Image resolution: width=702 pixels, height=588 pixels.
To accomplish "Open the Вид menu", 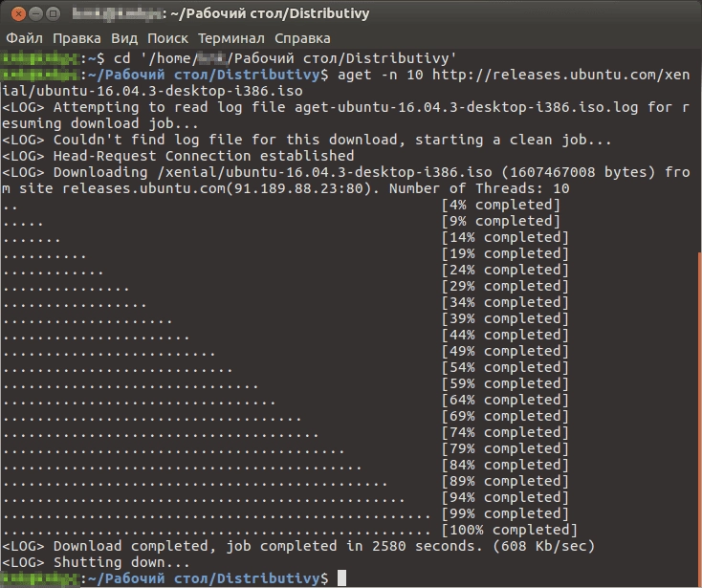I will click(x=124, y=38).
